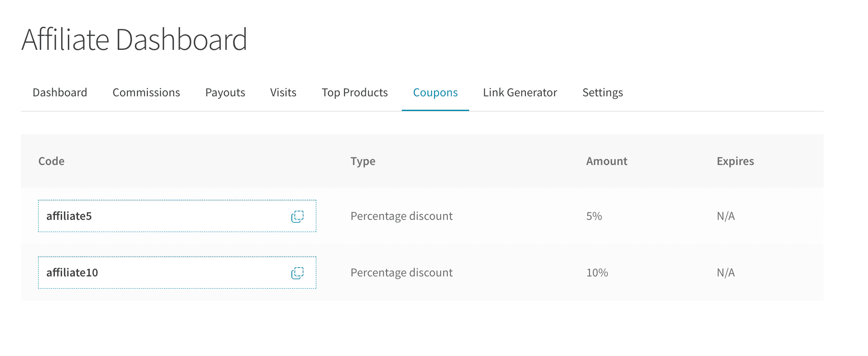This screenshot has width=868, height=356.
Task: Click the Affiliate Dashboard page heading
Action: tap(134, 40)
